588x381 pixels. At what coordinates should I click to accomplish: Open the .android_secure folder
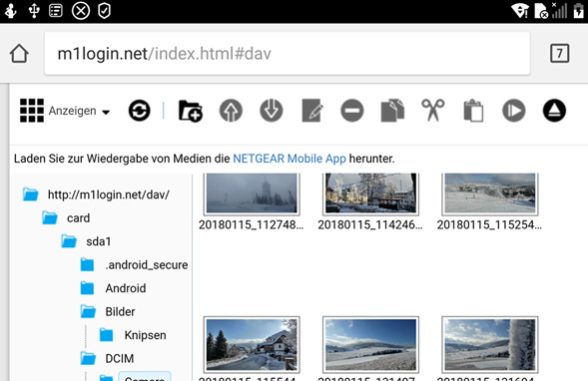tap(147, 265)
